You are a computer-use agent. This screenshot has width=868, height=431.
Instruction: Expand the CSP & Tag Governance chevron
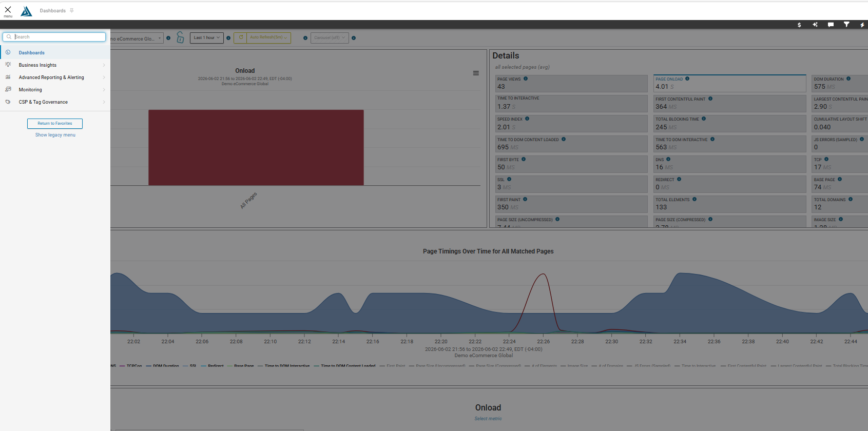pyautogui.click(x=104, y=102)
